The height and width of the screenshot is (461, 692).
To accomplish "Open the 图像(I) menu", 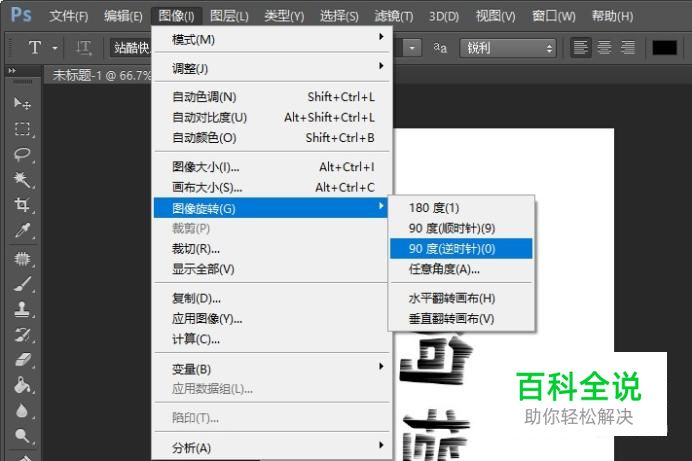I will (177, 16).
